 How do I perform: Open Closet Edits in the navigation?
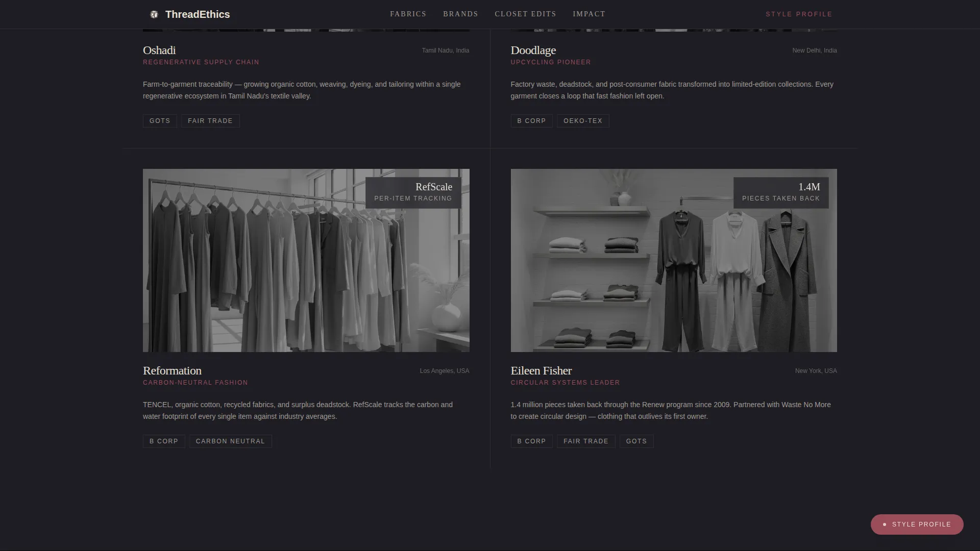(525, 14)
